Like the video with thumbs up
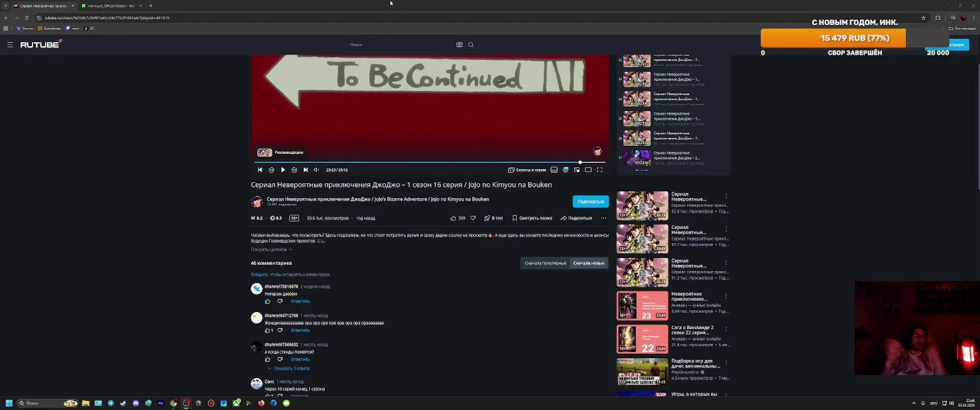Viewport: 980px width, 410px height. (x=458, y=218)
